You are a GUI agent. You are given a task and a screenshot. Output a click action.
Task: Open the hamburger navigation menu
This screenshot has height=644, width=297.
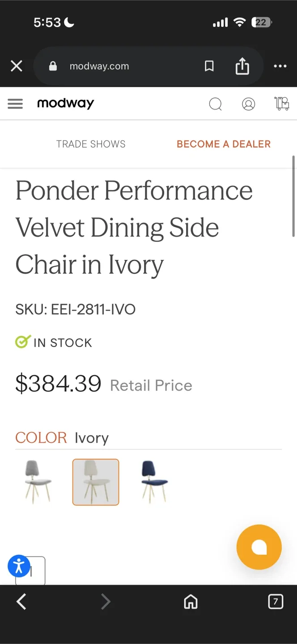[15, 103]
